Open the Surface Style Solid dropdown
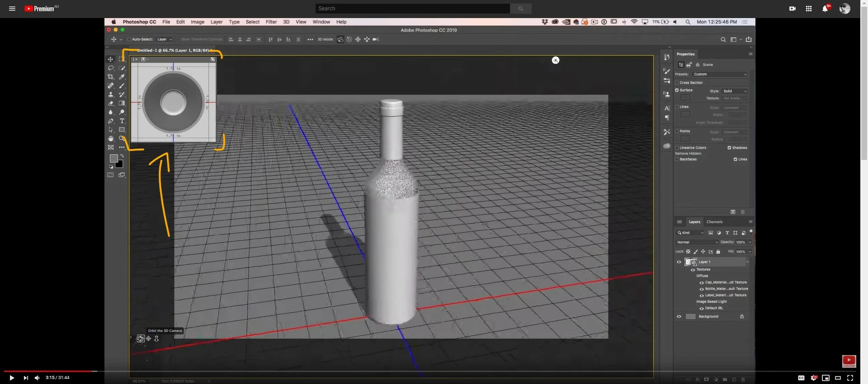 [735, 91]
